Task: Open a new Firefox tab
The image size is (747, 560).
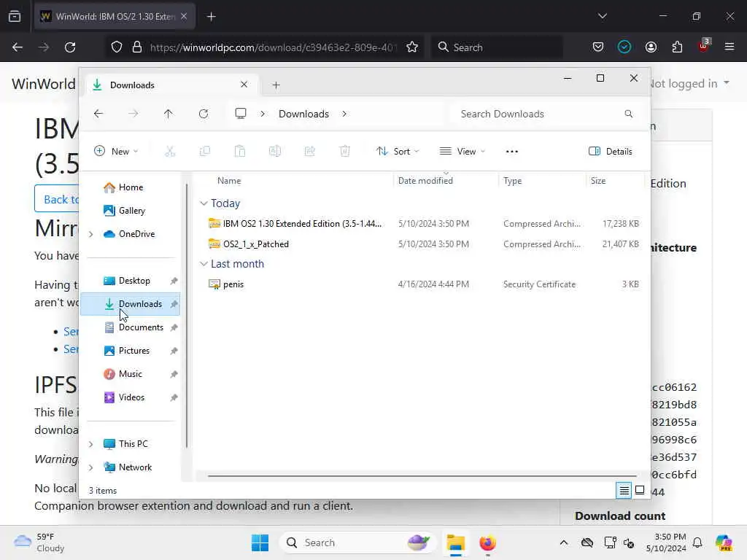Action: pyautogui.click(x=211, y=17)
